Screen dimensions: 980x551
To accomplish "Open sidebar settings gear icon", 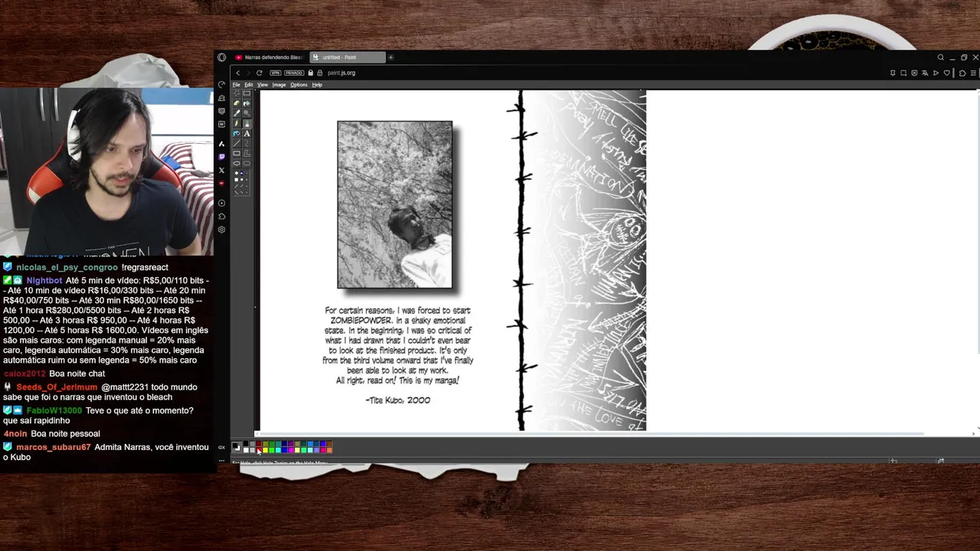I will point(222,230).
